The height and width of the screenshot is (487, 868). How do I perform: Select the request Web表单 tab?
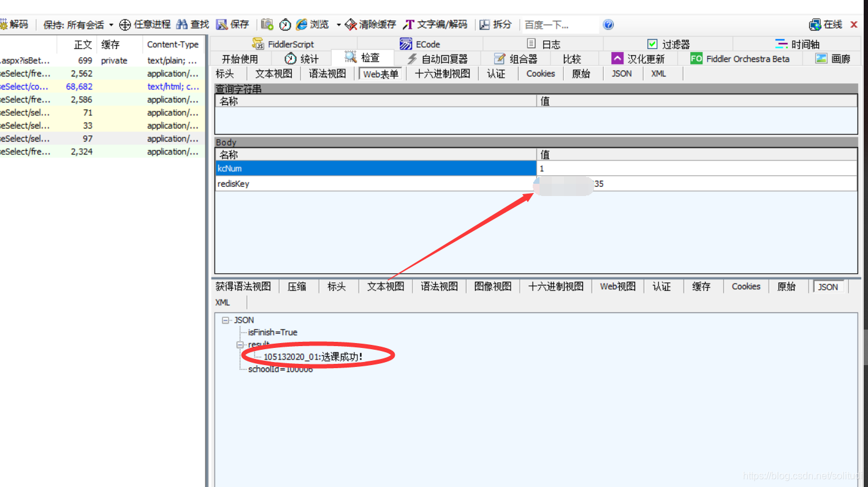(381, 74)
